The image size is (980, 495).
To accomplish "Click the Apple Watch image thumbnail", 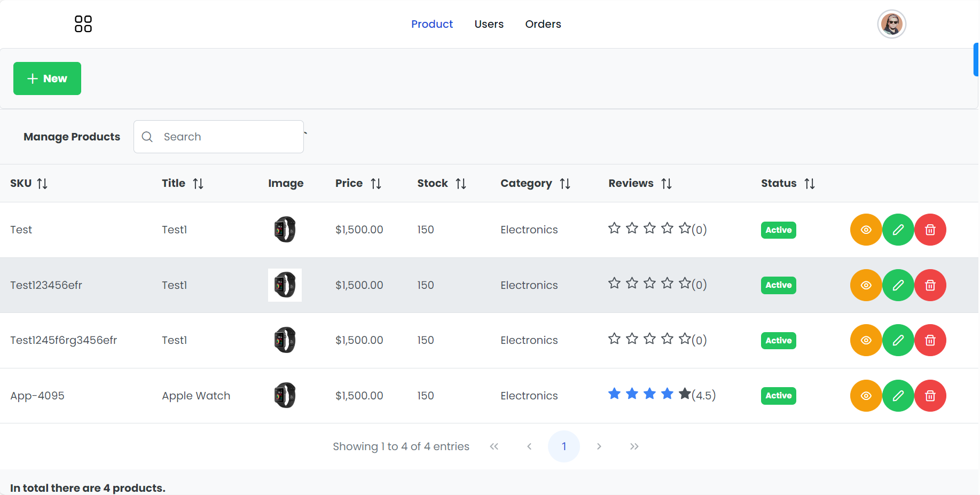I will coord(285,396).
